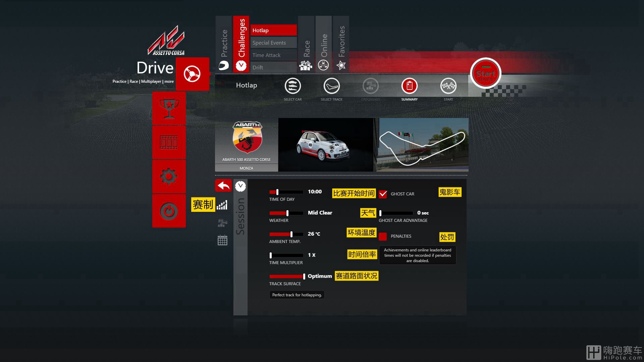
Task: Open the opponents cars side icon
Action: [x=222, y=223]
